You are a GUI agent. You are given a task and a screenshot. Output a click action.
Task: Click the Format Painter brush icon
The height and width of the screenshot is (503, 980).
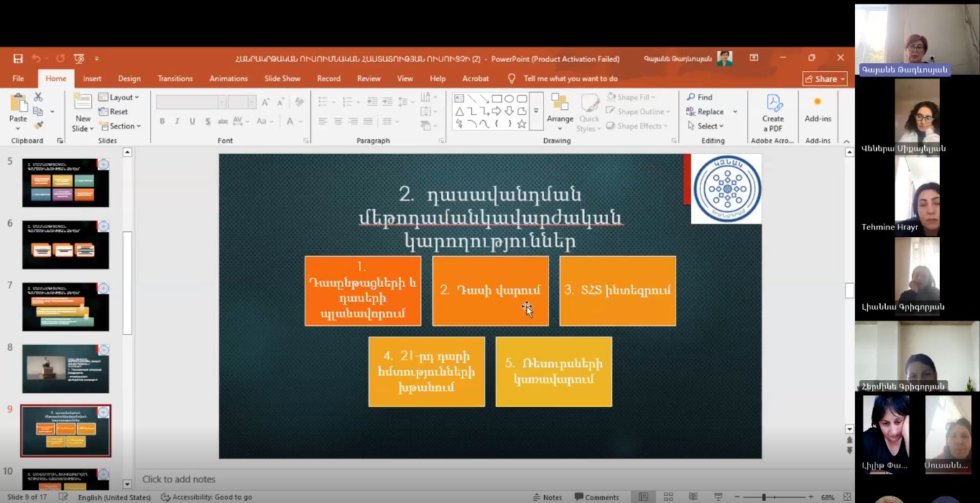38,126
